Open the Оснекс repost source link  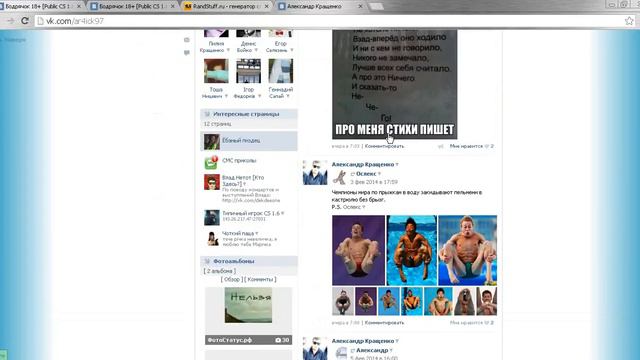[366, 174]
